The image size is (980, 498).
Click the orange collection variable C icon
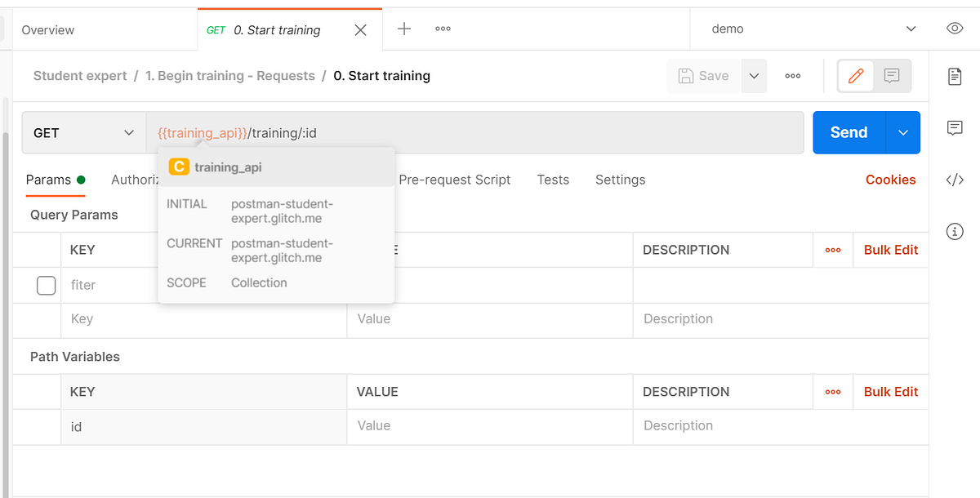(x=178, y=167)
